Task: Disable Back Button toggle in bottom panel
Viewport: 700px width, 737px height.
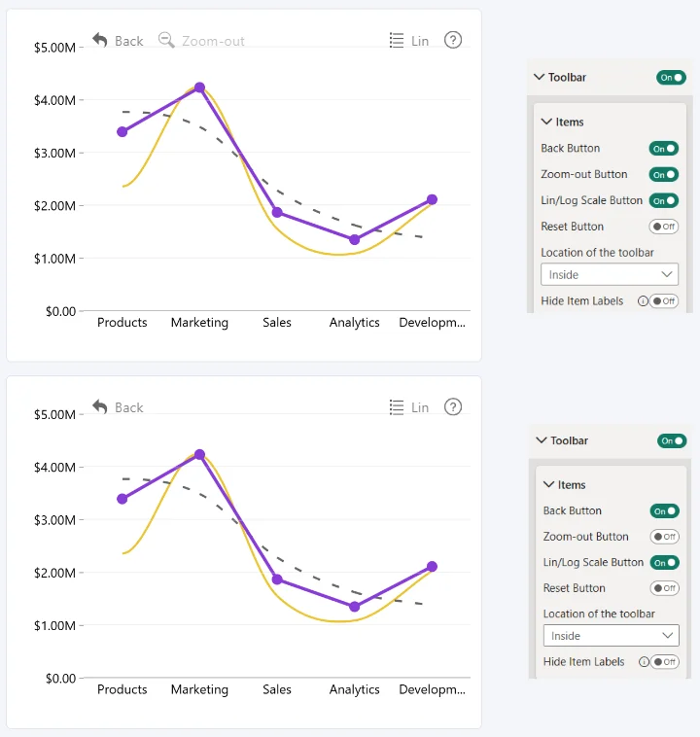Action: [x=664, y=510]
